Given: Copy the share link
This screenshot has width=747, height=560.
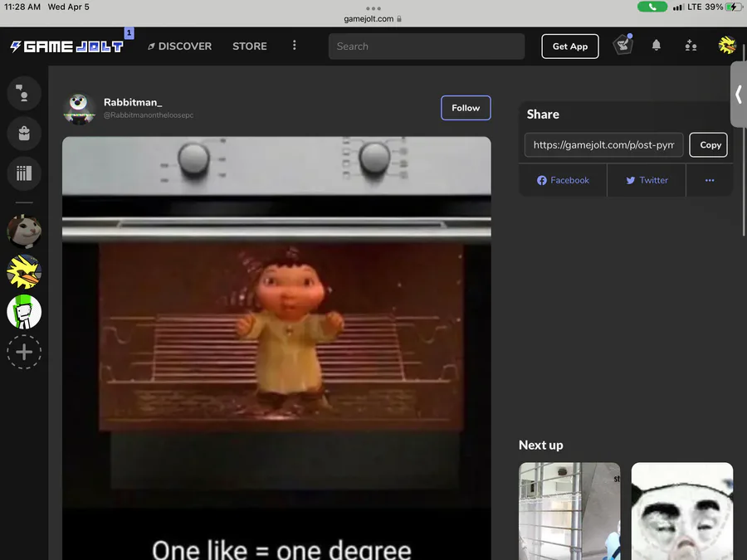Looking at the screenshot, I should [709, 144].
